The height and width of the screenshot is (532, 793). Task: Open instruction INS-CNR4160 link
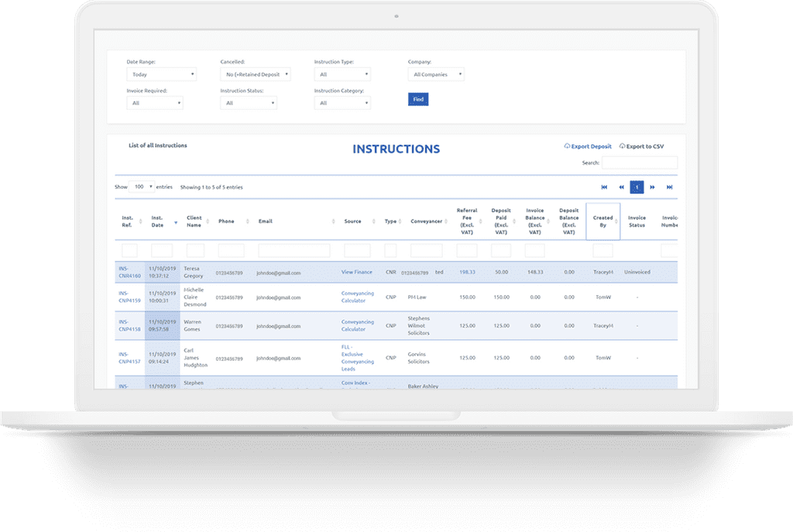(129, 272)
